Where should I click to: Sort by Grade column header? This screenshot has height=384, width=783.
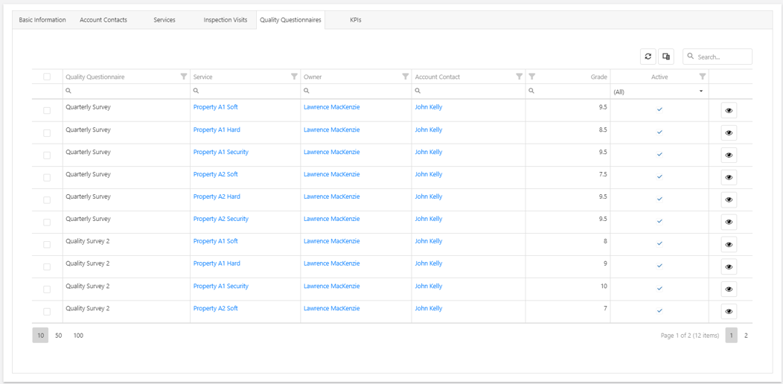pyautogui.click(x=599, y=77)
